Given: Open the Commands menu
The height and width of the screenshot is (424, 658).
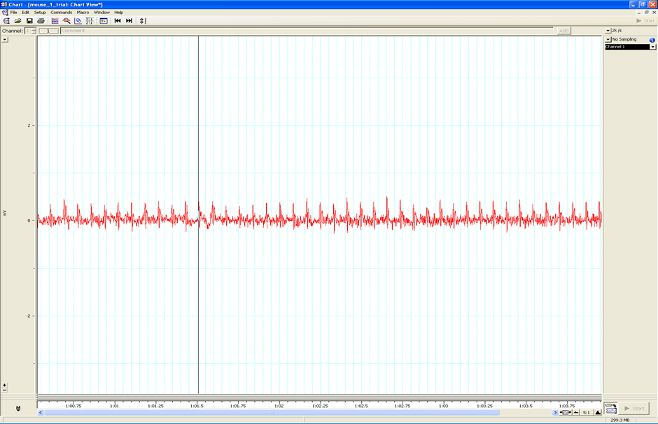Looking at the screenshot, I should point(61,13).
